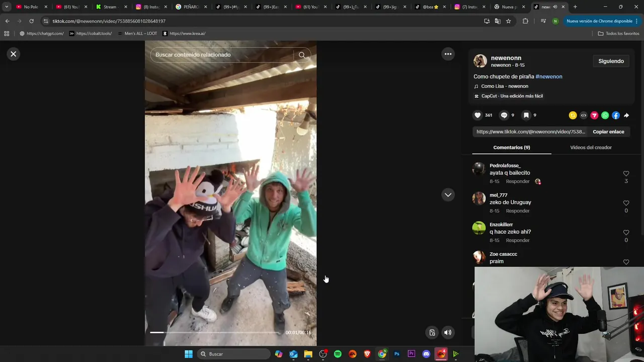Switch to the Nueva pestaña tab

(509, 7)
